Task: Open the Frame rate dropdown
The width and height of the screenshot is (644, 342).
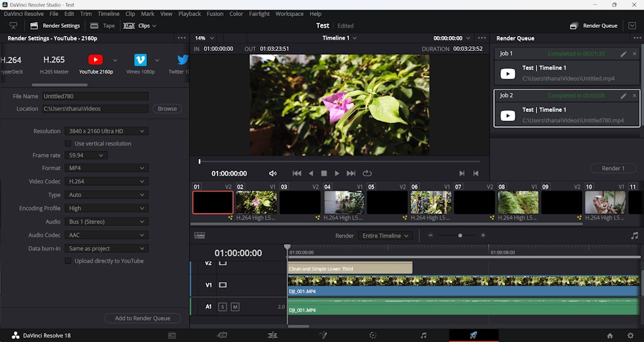Action: tap(86, 155)
